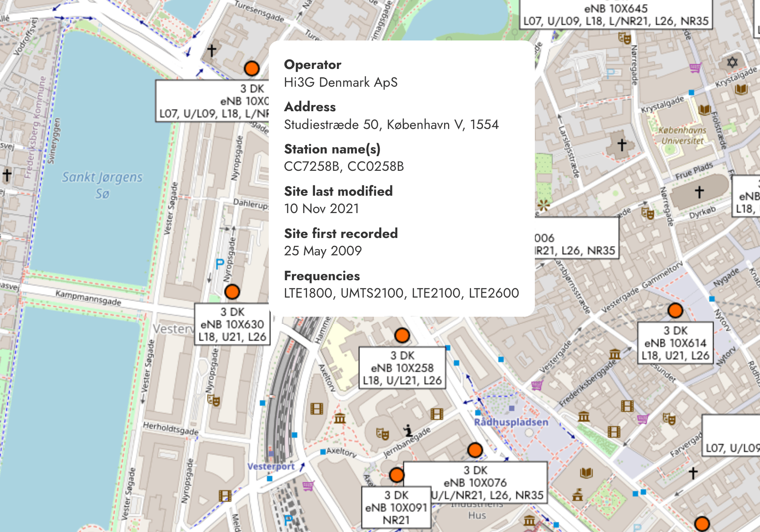The height and width of the screenshot is (532, 760).
Task: Open the eNB 10X630 station label
Action: pos(232,324)
